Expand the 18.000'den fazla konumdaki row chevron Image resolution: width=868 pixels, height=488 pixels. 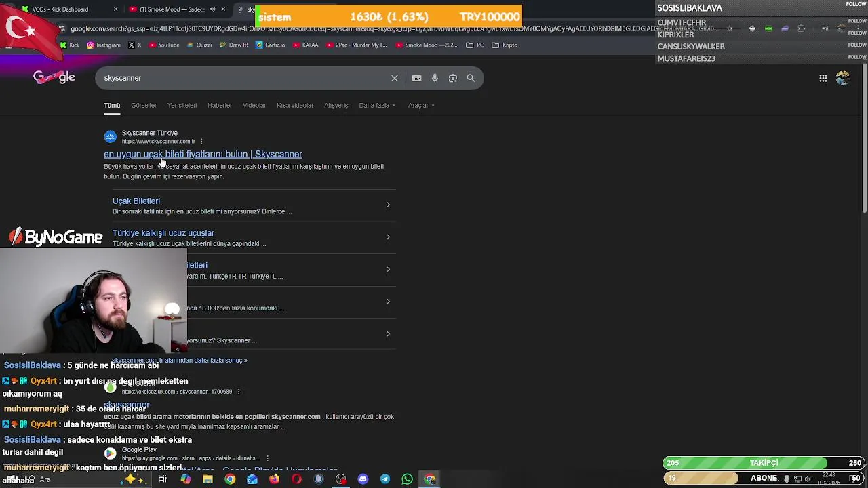point(388,302)
